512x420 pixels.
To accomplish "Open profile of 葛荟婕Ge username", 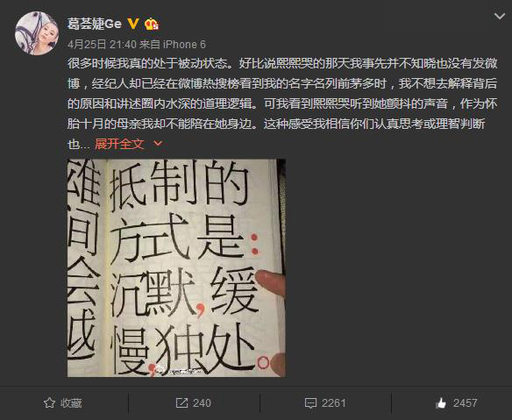I will point(95,24).
